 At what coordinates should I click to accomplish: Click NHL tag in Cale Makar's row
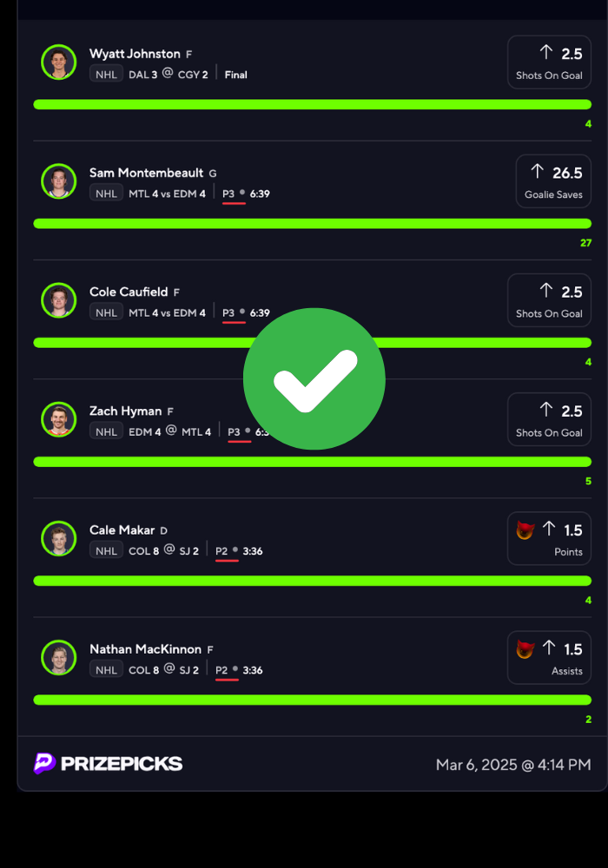pyautogui.click(x=106, y=550)
